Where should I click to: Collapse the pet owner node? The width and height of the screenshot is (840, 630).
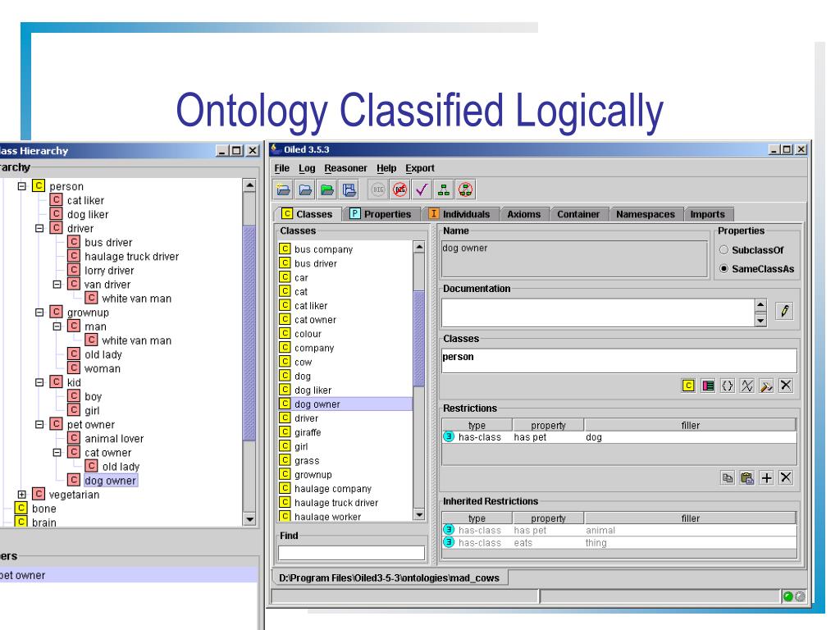39,424
